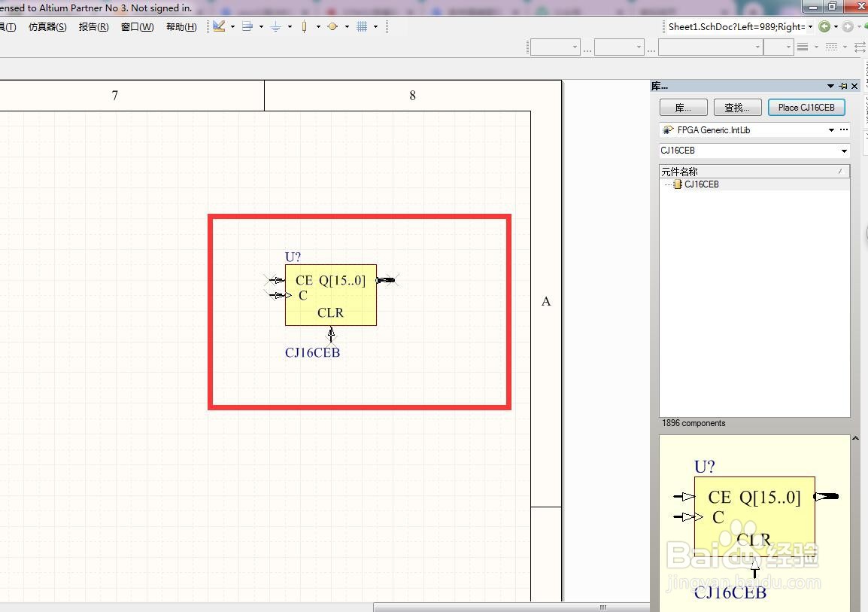Open the alignment tools icon
The height and width of the screenshot is (612, 868).
247,26
